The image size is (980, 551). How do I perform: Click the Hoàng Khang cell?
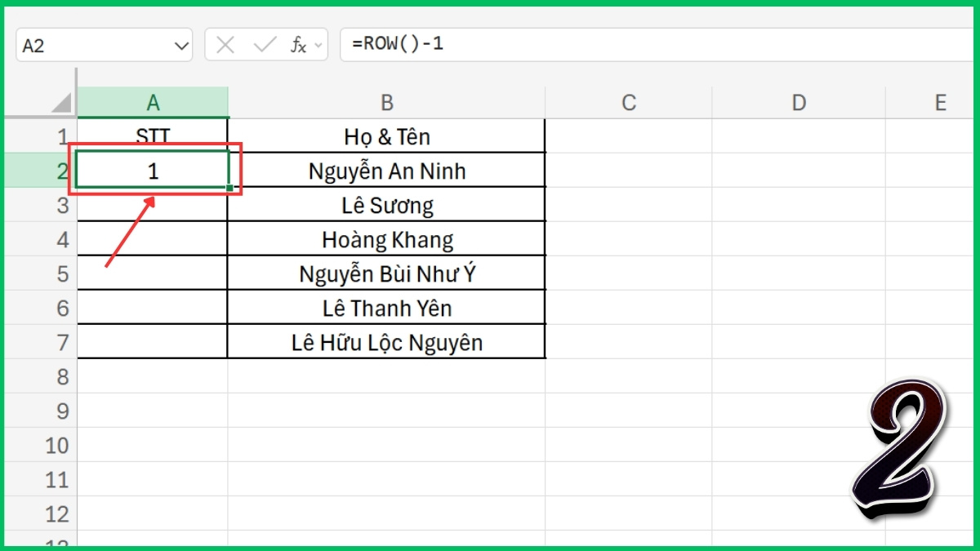pos(386,239)
